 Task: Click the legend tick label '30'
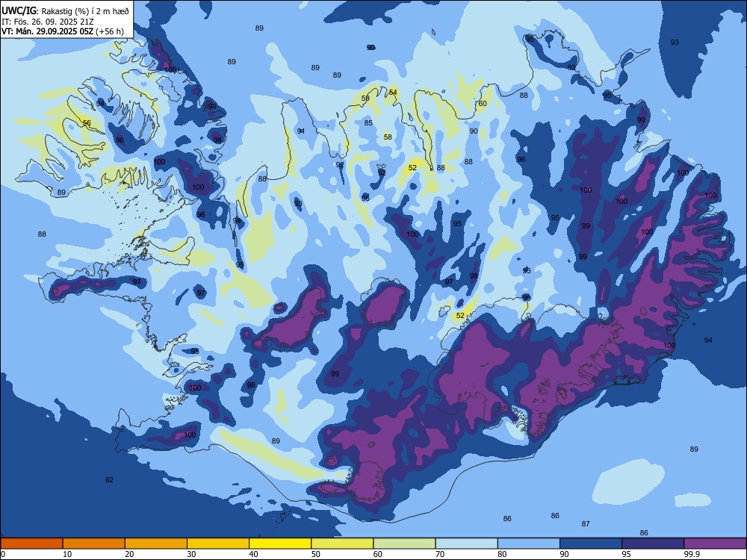pyautogui.click(x=191, y=554)
